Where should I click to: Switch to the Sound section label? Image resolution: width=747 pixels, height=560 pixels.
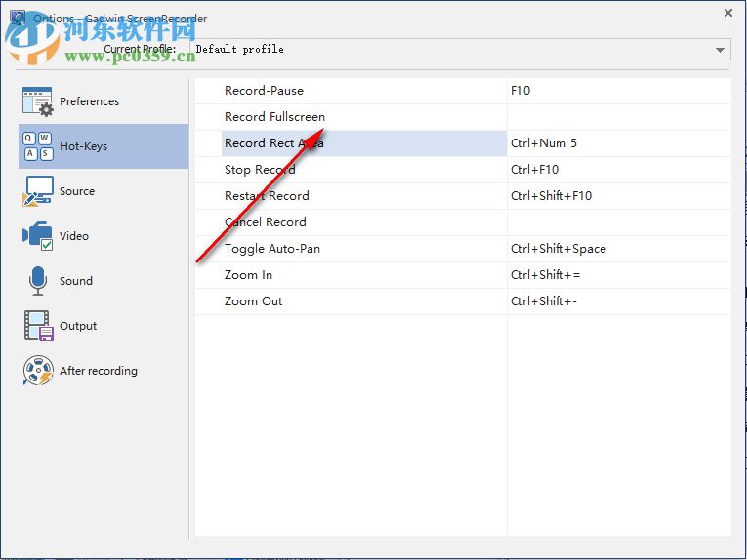(x=76, y=281)
